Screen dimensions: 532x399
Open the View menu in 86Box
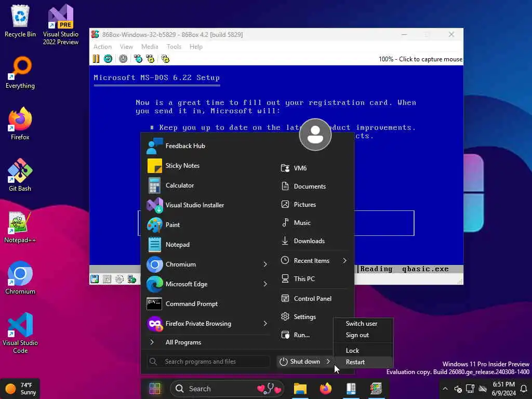pyautogui.click(x=126, y=47)
